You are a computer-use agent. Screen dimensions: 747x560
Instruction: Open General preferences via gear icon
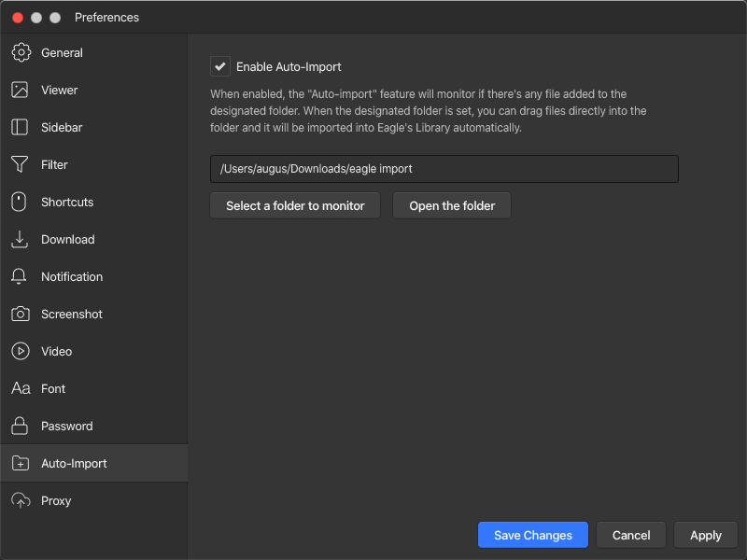[x=21, y=52]
